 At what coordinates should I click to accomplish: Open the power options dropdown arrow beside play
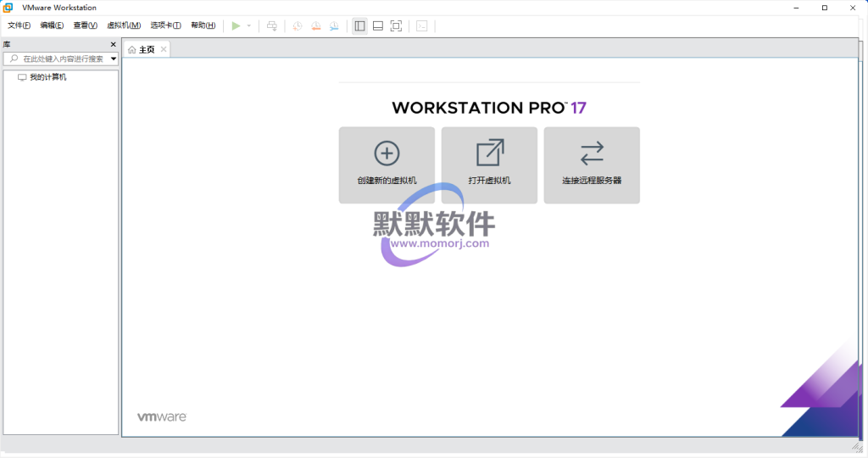coord(249,25)
